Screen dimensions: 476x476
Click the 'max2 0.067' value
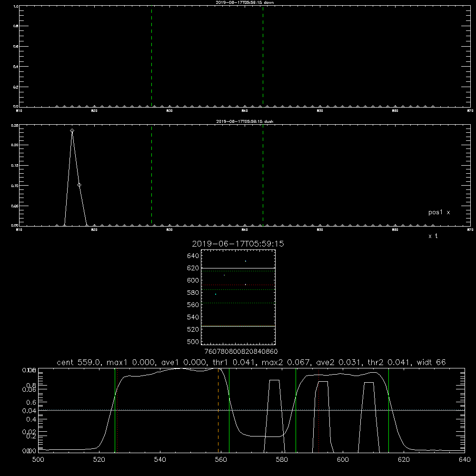pyautogui.click(x=286, y=362)
